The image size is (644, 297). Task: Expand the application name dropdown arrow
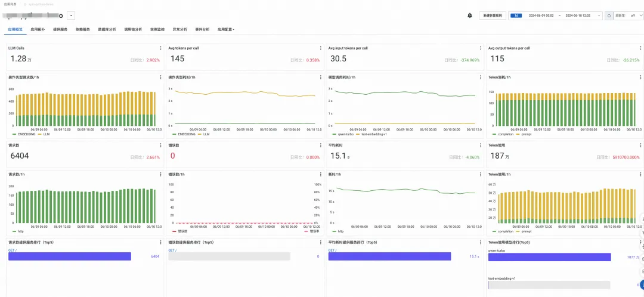pyautogui.click(x=70, y=16)
